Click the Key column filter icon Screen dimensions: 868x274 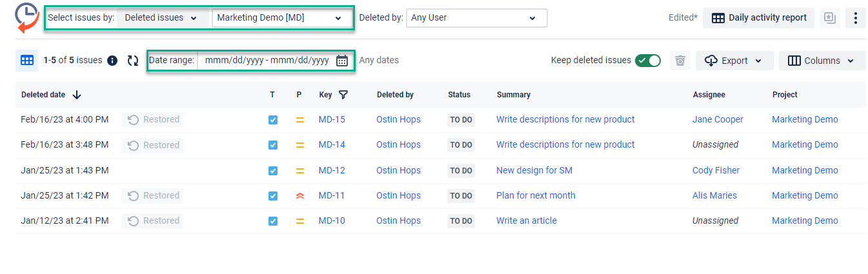[x=343, y=95]
